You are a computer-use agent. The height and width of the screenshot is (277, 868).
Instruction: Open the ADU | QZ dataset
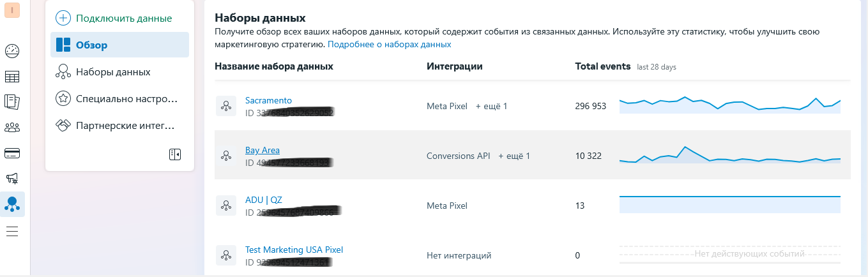pyautogui.click(x=264, y=200)
